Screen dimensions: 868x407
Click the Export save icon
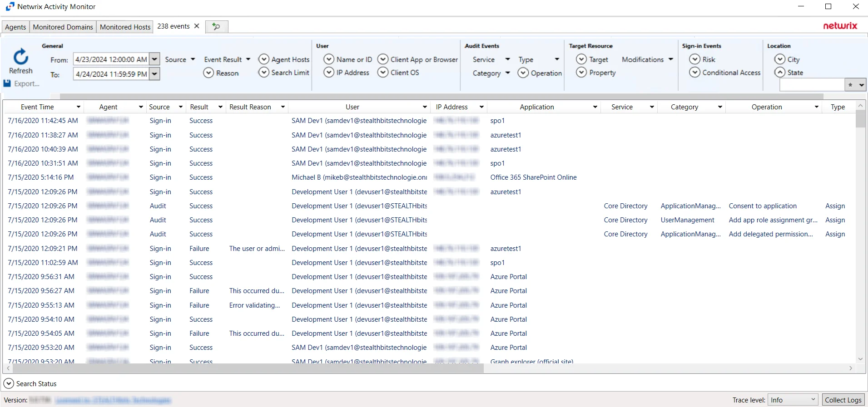pyautogui.click(x=7, y=83)
